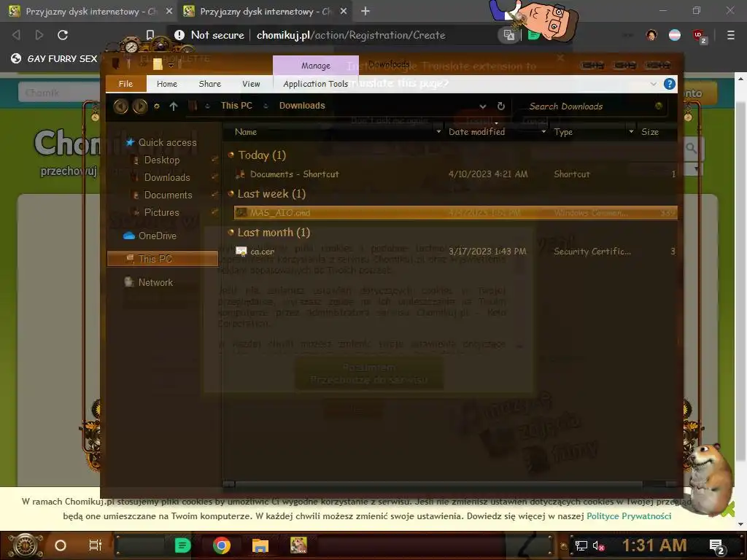
Task: Open the translate page icon in address bar
Action: [x=508, y=35]
